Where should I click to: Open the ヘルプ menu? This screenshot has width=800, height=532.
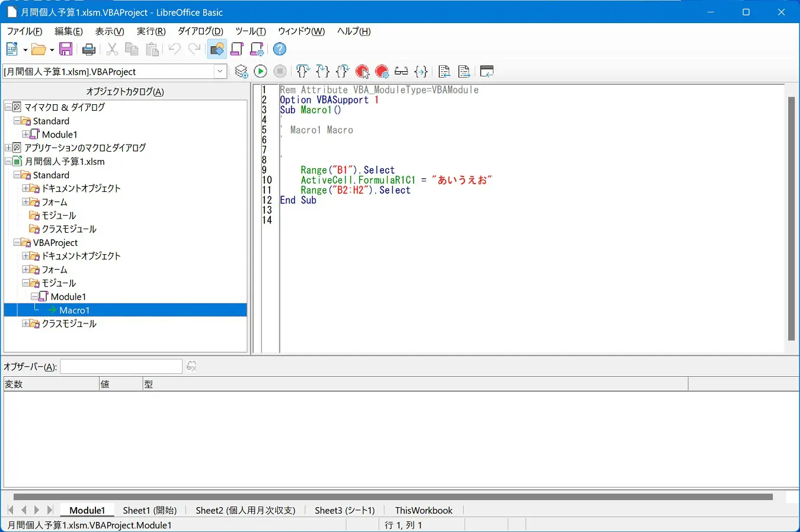(x=354, y=31)
